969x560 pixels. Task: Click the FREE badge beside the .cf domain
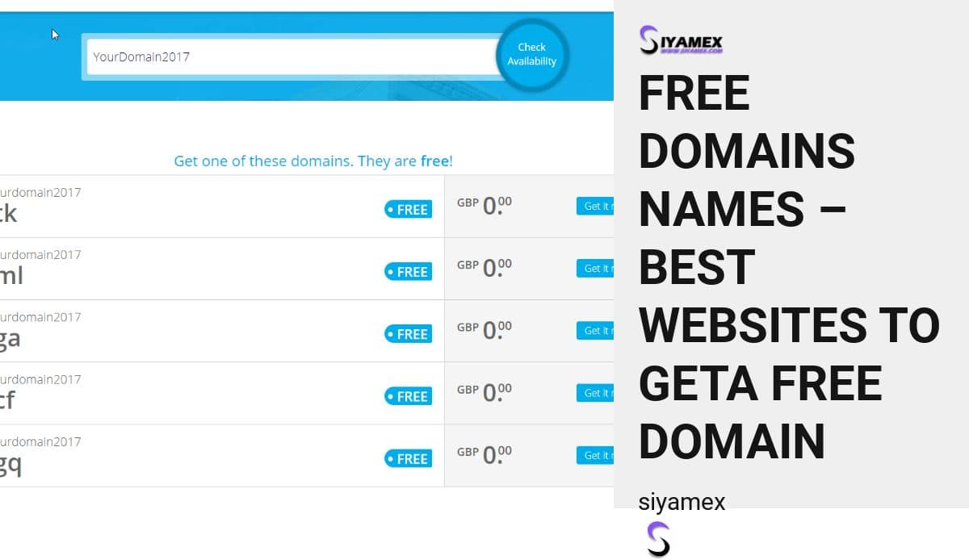[x=408, y=396]
